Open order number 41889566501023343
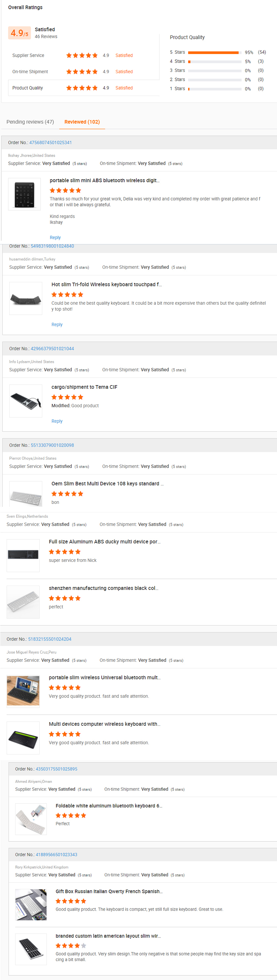This screenshot has width=277, height=980. click(56, 854)
